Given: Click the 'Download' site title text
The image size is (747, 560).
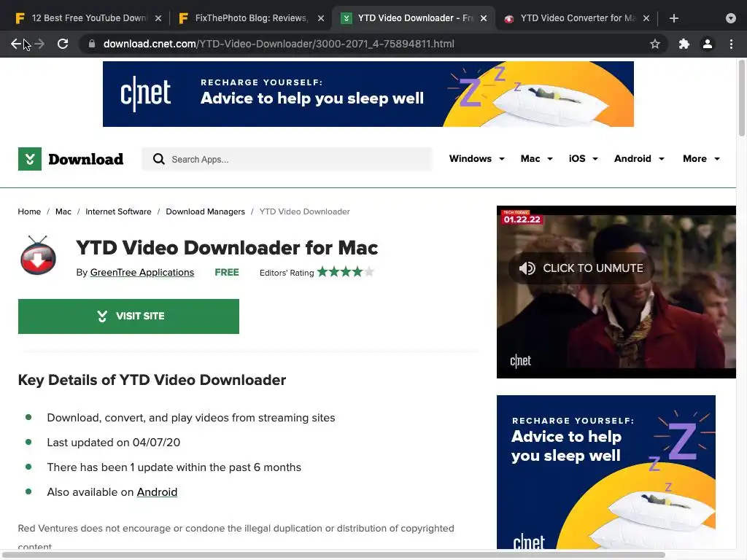Looking at the screenshot, I should [86, 159].
